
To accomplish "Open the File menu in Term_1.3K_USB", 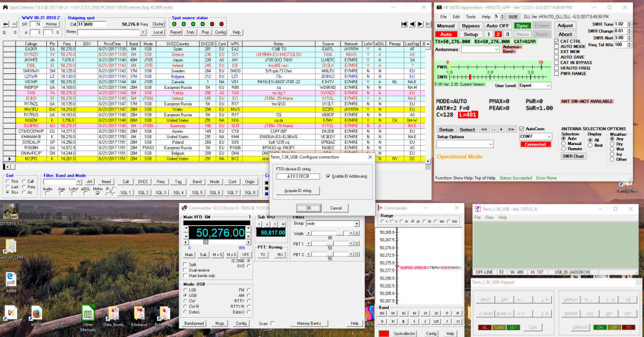I will (478, 217).
